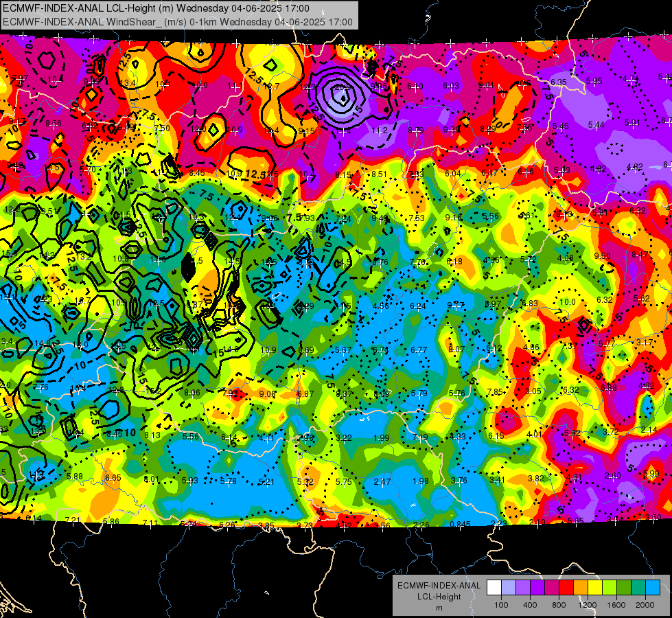Screen dimensions: 672x618
Task: Select the sky-blue legend color swatch
Action: coord(653,588)
